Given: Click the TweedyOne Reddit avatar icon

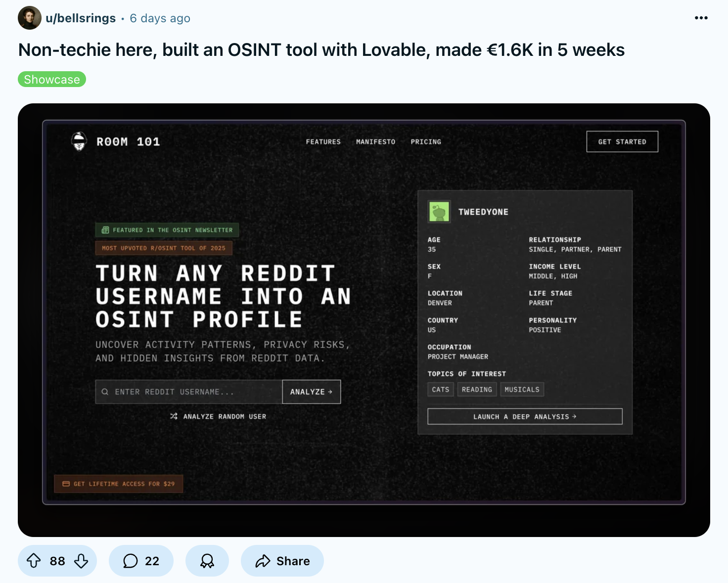Looking at the screenshot, I should pos(439,212).
